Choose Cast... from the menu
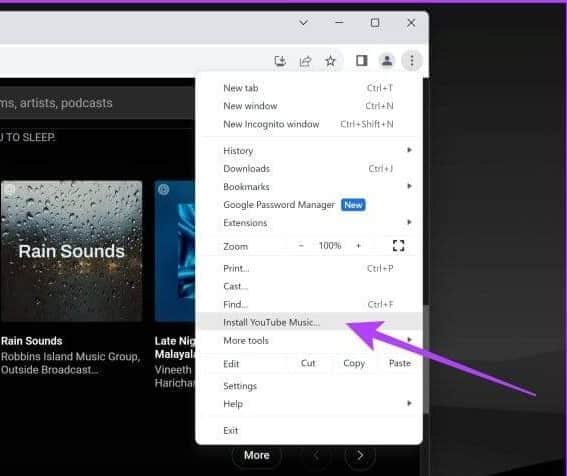This screenshot has height=476, width=567. click(308, 286)
